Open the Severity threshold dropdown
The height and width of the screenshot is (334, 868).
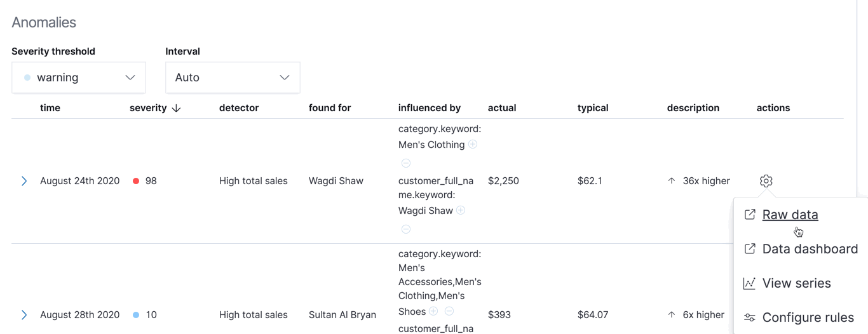point(79,77)
